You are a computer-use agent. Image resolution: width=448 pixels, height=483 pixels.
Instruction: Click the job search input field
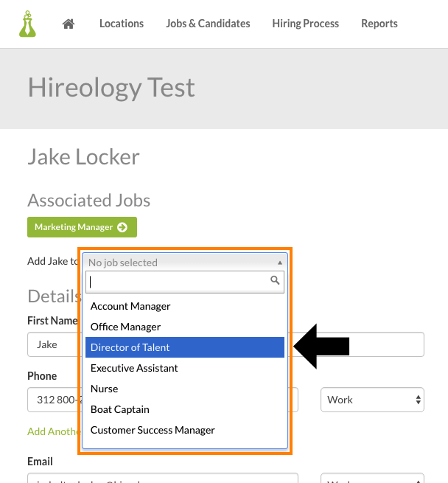coord(185,282)
